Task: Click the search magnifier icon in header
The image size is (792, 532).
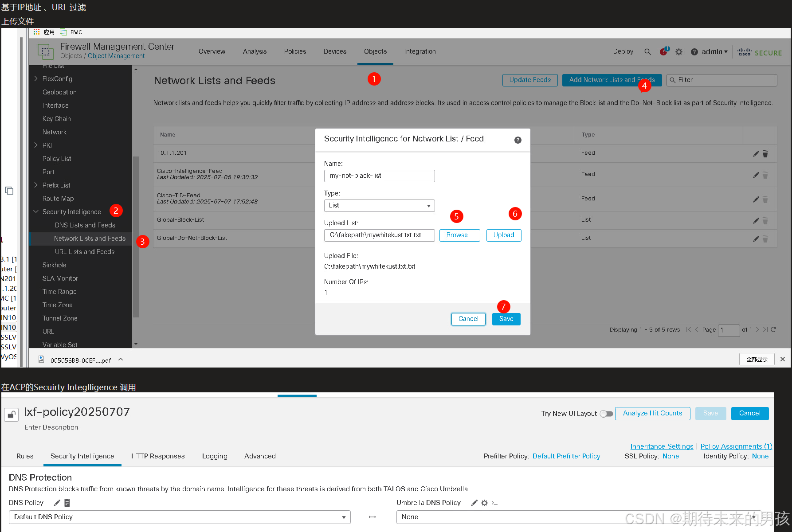Action: 647,52
